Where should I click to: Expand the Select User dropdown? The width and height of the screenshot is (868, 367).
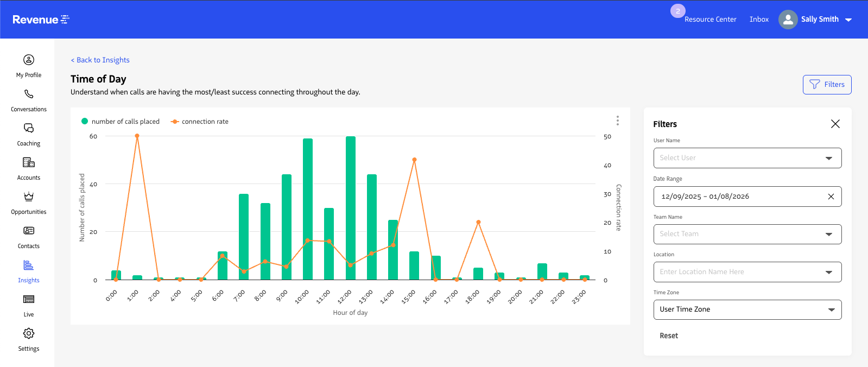747,158
